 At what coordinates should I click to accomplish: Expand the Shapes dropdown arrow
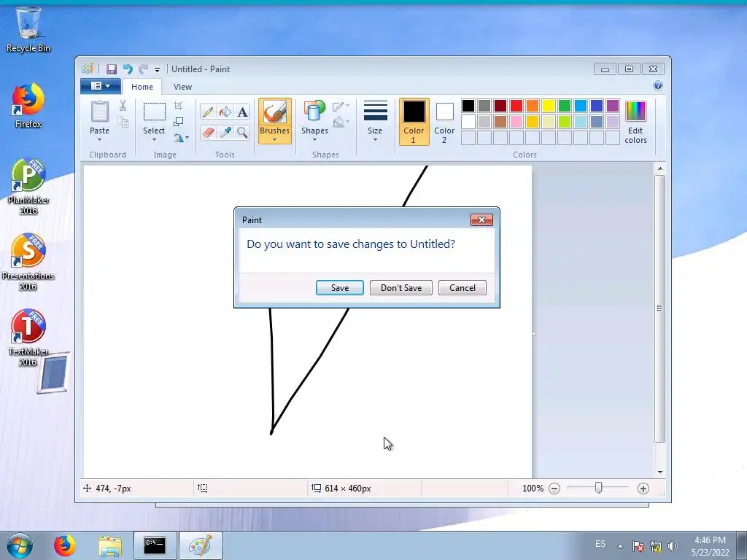pyautogui.click(x=314, y=139)
